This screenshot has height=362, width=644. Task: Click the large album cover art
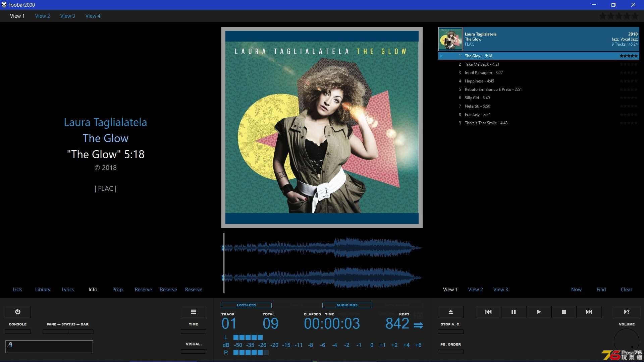[322, 127]
